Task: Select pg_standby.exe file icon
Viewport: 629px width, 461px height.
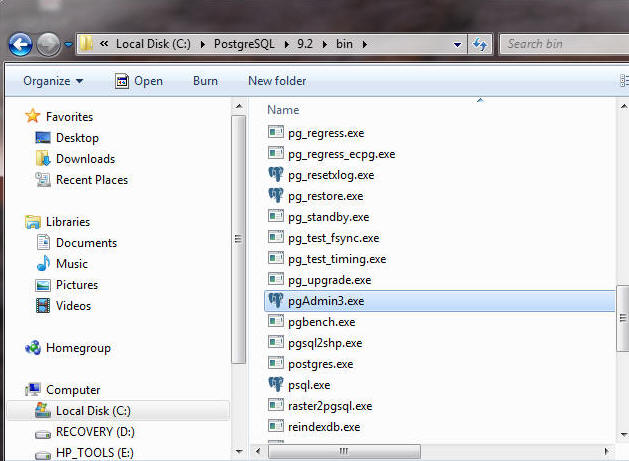Action: coord(276,215)
